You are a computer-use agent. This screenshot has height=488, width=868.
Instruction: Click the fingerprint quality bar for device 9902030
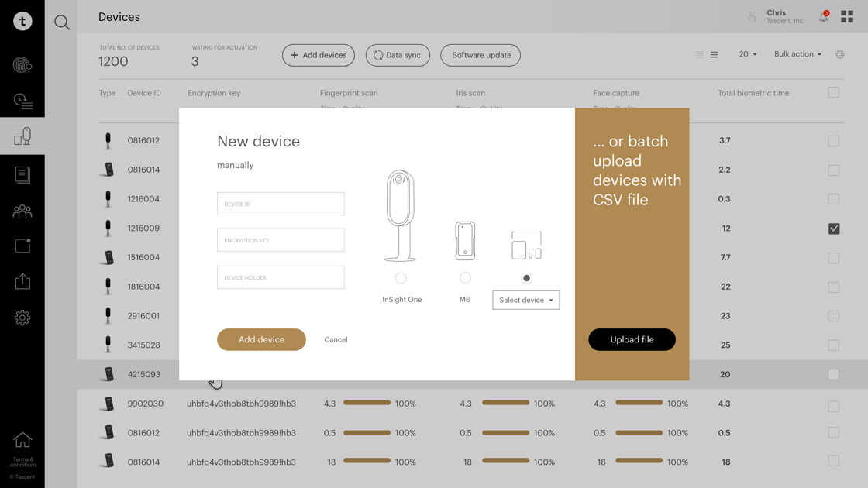[x=367, y=403]
